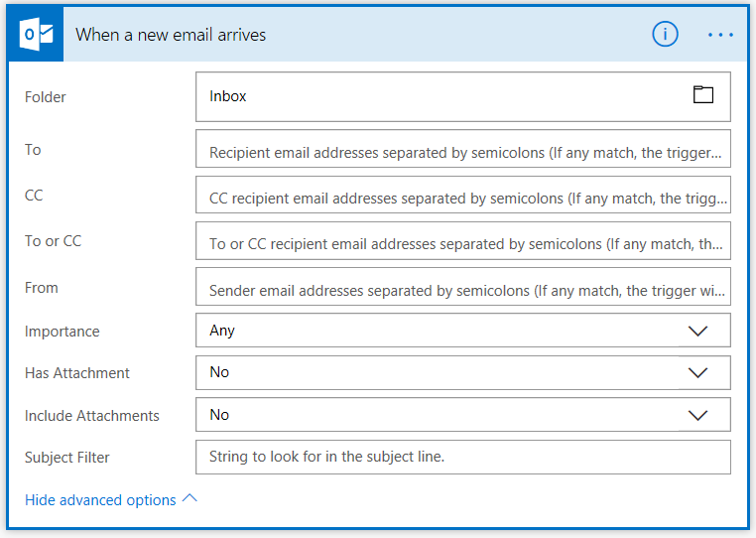Open Importance dropdown showing 'Any'

click(437, 331)
